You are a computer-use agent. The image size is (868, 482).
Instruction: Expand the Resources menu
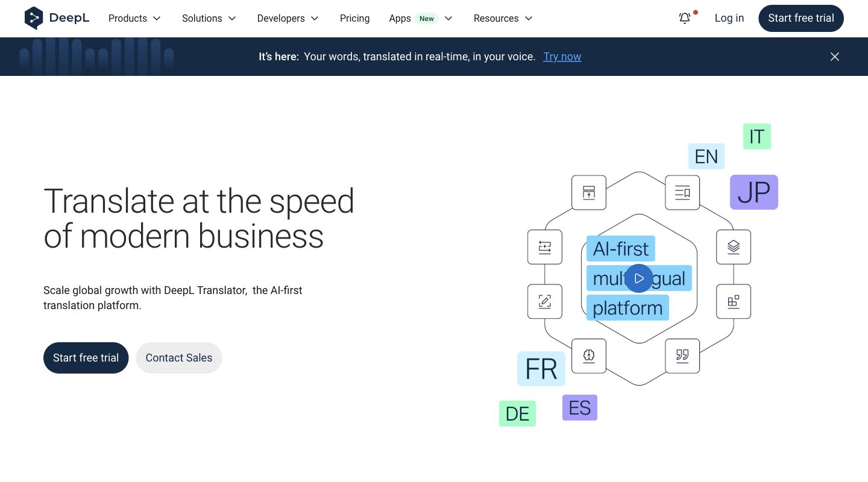coord(503,18)
